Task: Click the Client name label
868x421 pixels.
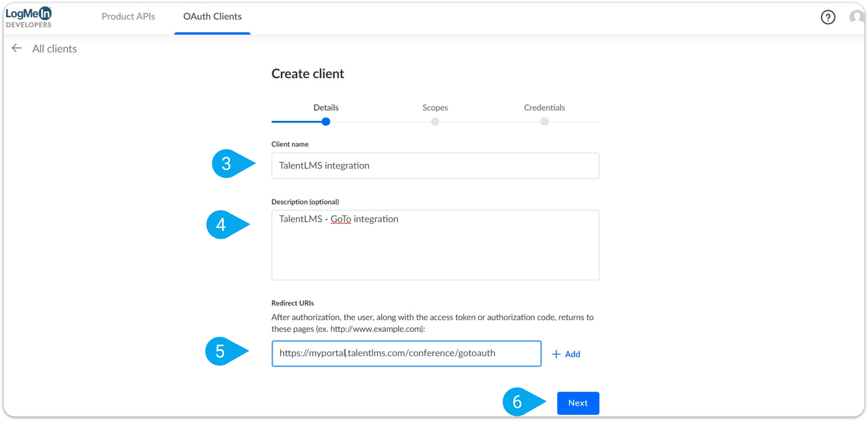Action: coord(290,144)
